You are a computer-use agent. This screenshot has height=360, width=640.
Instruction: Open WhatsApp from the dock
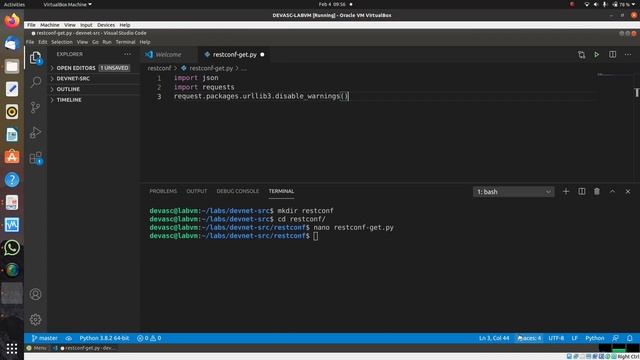click(12, 247)
